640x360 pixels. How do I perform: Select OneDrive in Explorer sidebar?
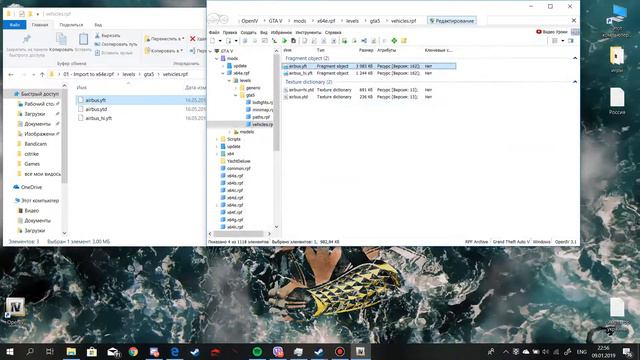tap(31, 187)
